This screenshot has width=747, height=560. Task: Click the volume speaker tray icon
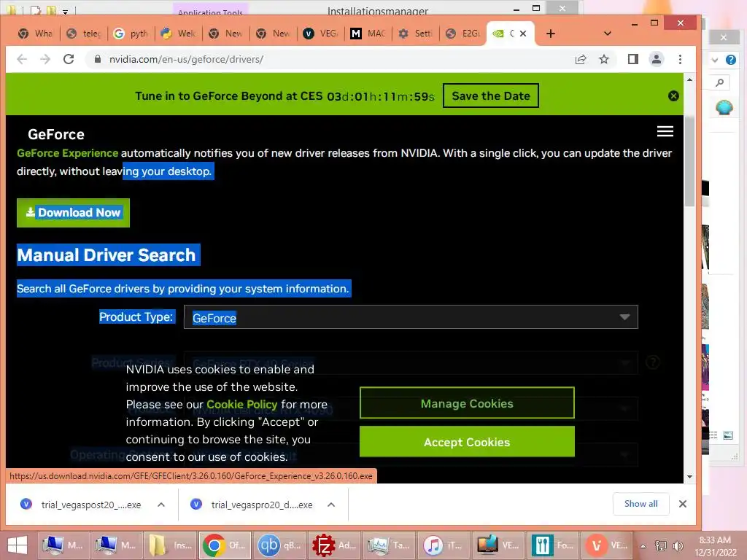(x=678, y=546)
